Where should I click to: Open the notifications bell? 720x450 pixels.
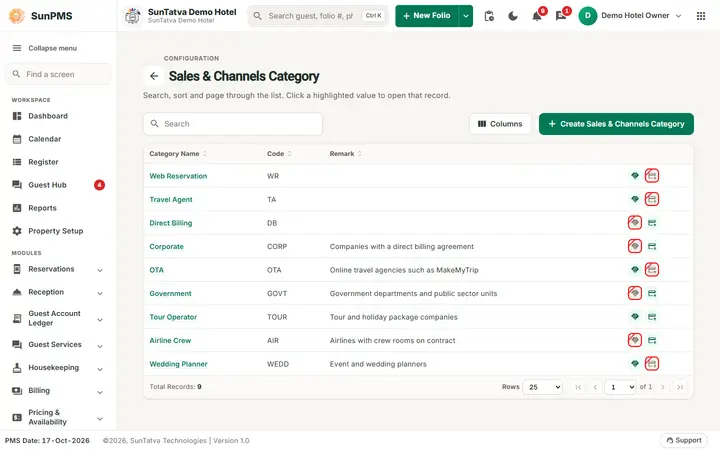[537, 16]
